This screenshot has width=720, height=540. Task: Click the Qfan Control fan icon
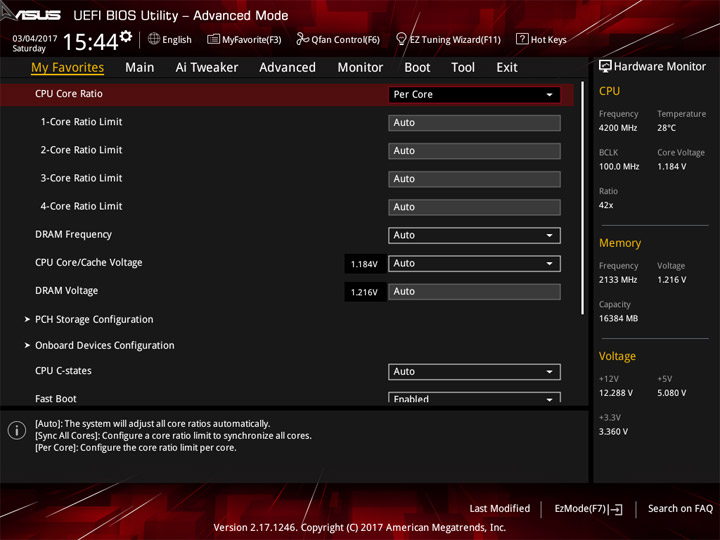coord(302,39)
